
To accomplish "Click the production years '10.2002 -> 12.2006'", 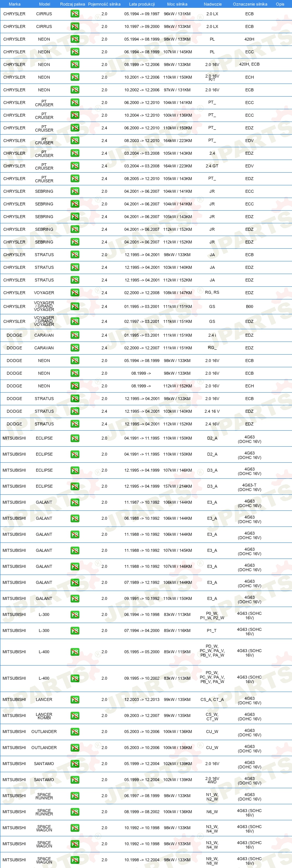I will pos(142,90).
